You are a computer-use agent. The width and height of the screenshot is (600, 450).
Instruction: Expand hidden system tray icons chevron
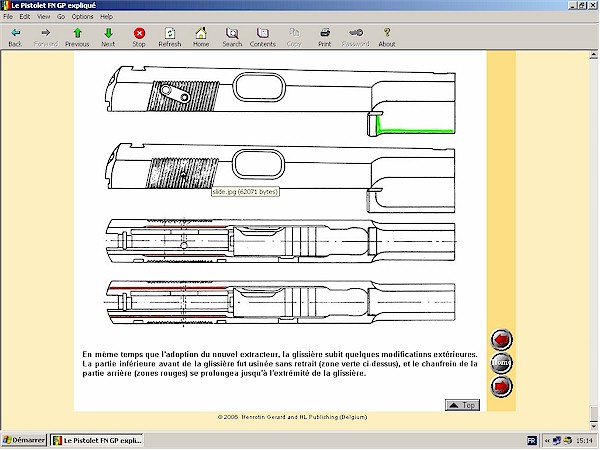coord(547,441)
